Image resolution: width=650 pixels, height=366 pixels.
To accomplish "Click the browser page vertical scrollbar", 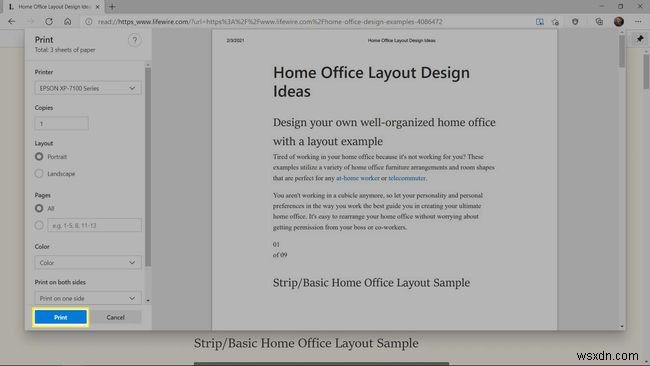I will [x=647, y=71].
